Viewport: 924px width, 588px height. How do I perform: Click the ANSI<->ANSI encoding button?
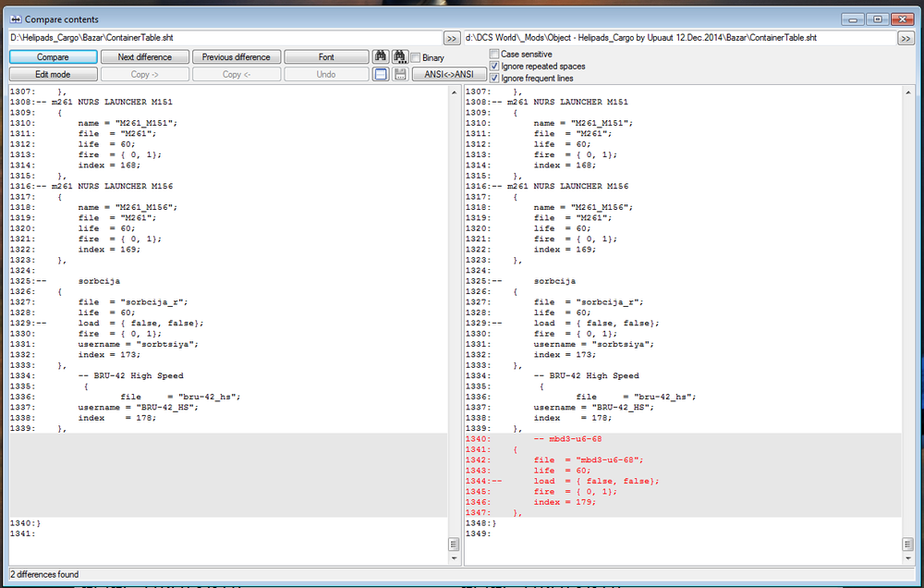pos(449,74)
